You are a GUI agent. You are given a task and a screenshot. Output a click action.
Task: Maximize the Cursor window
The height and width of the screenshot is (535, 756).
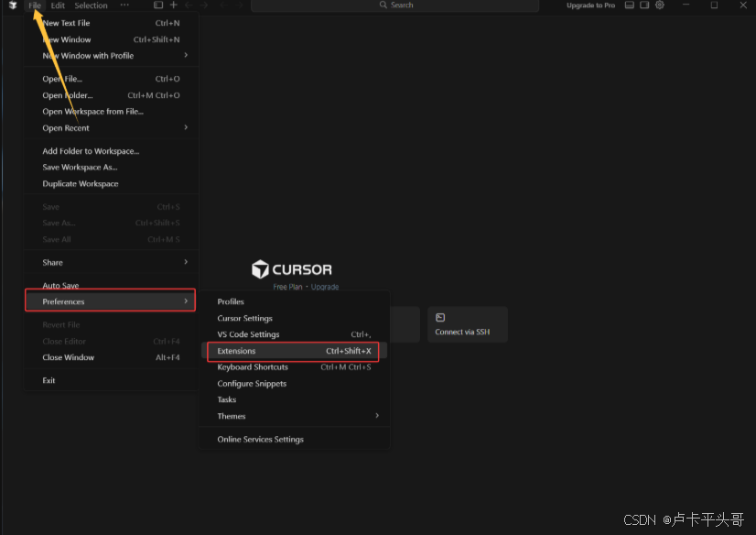click(714, 5)
